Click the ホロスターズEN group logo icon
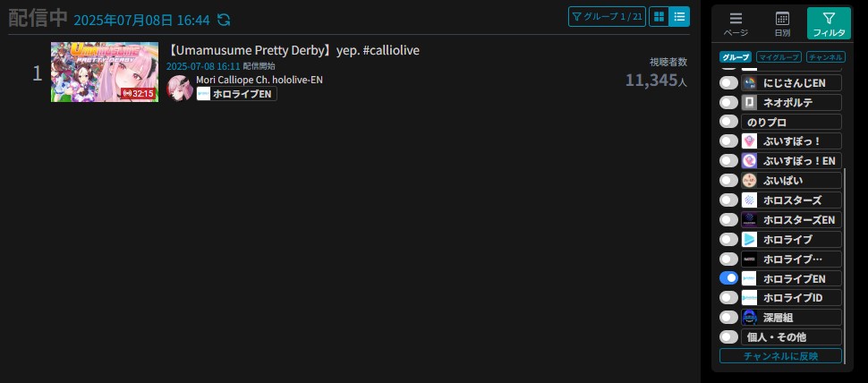Screen dimensions: 868x383 749,220
